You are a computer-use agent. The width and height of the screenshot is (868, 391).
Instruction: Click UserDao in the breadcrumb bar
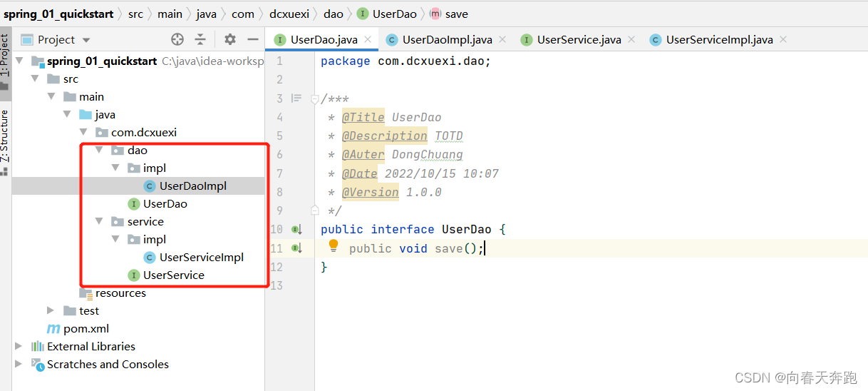[x=395, y=14]
